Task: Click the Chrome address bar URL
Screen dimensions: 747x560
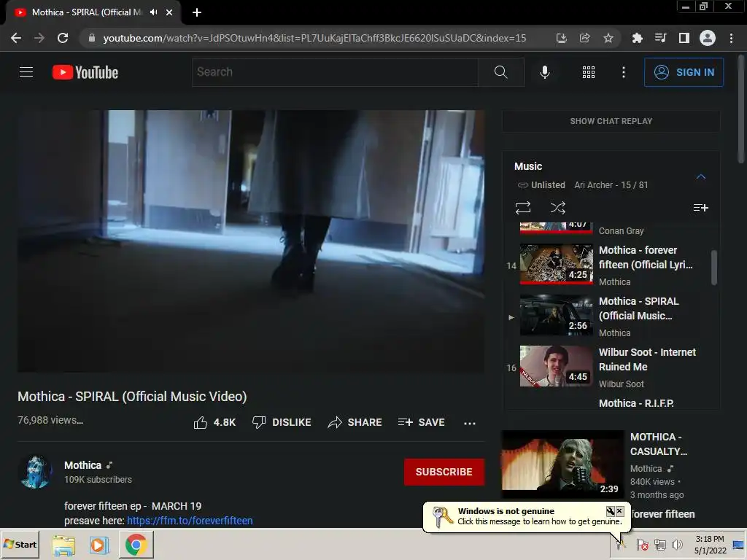Action: click(x=314, y=38)
